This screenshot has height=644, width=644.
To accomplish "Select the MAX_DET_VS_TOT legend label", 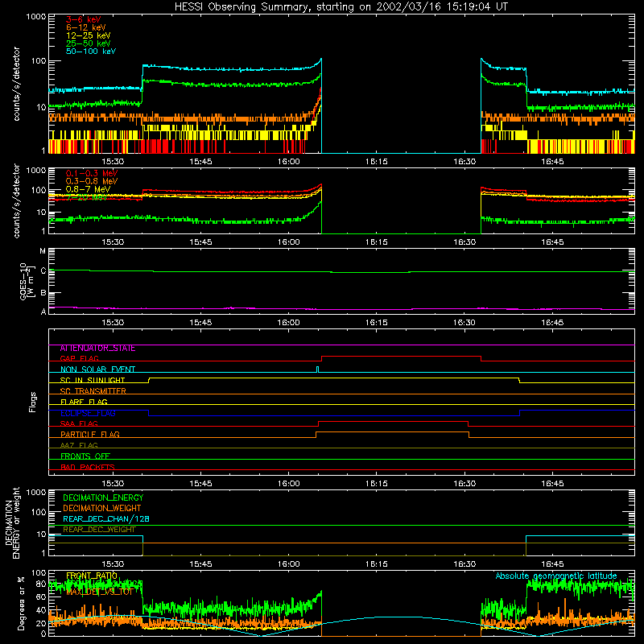I will 99,592.
